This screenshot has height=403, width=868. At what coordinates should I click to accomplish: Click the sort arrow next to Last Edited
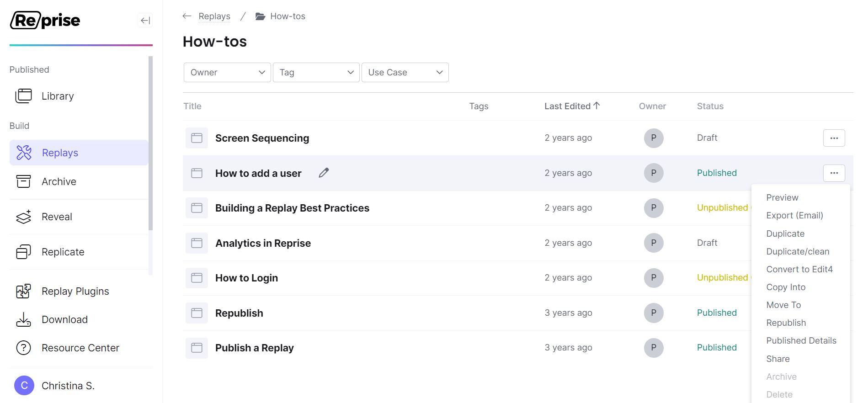point(596,106)
